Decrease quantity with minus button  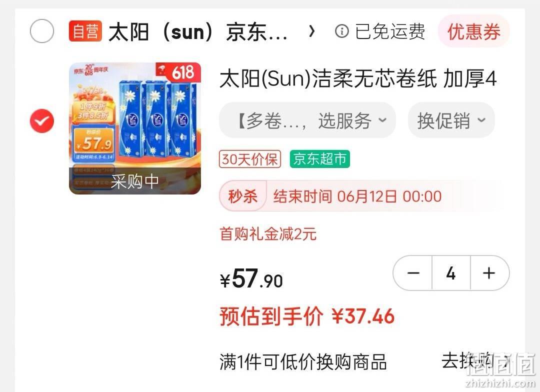click(x=413, y=273)
